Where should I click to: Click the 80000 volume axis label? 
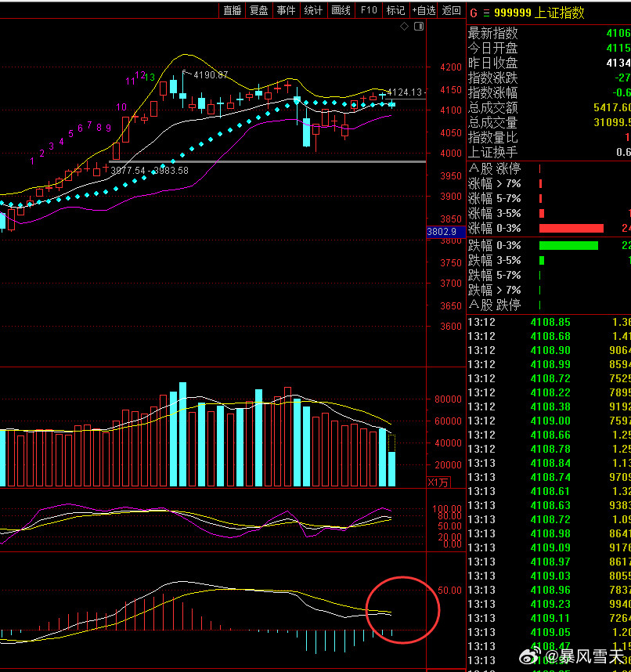448,399
